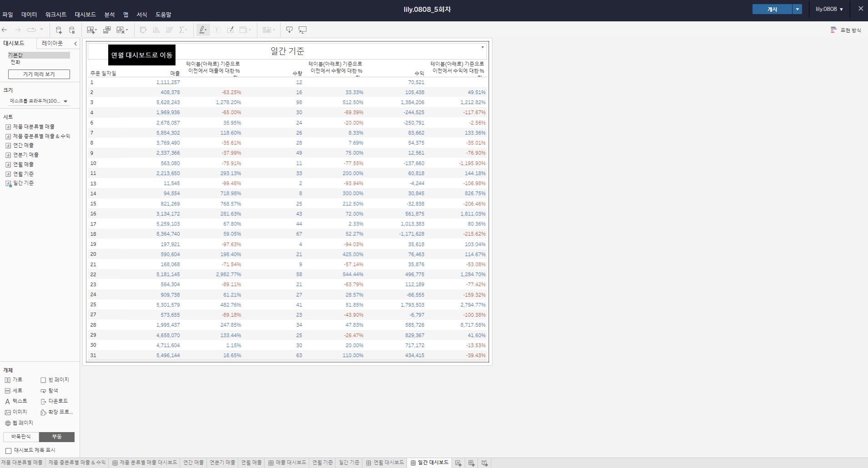Select the 확장 프로그램 extension object
The height and width of the screenshot is (468, 868).
(57, 412)
